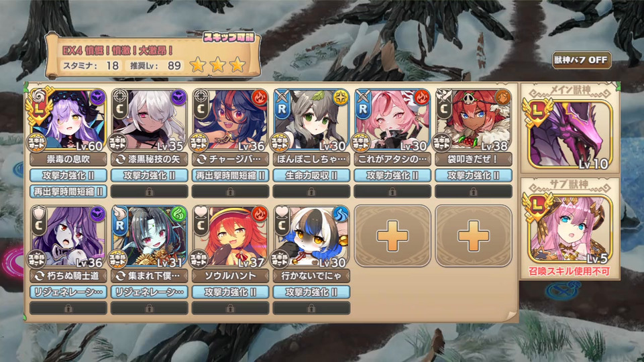Select the ソウルハント skill label
Screen dimensions: 644x362
pyautogui.click(x=230, y=276)
